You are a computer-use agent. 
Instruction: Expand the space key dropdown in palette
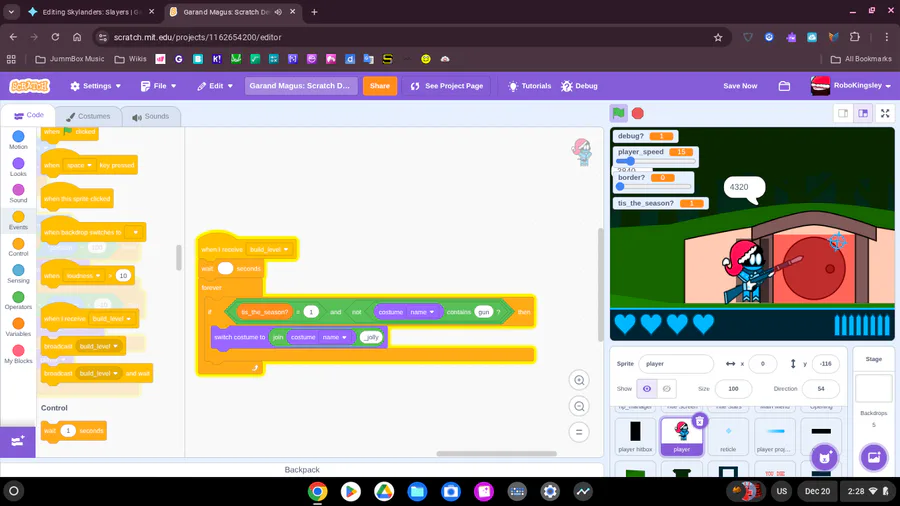click(79, 165)
